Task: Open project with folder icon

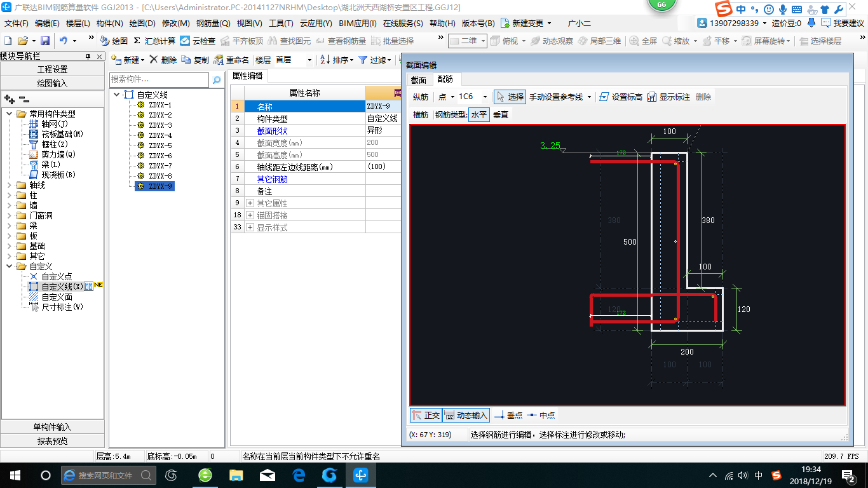Action: (x=23, y=41)
